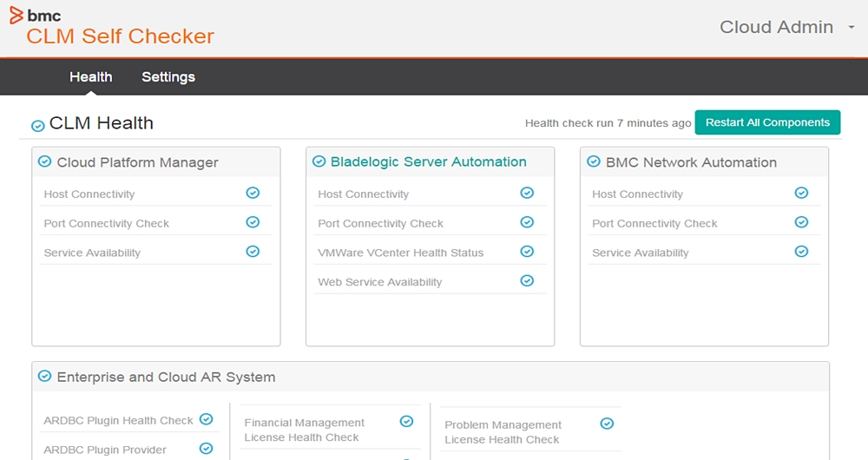Viewport: 868px width, 460px height.
Task: Click VMWare VCenter Health Status check icon
Action: (527, 252)
